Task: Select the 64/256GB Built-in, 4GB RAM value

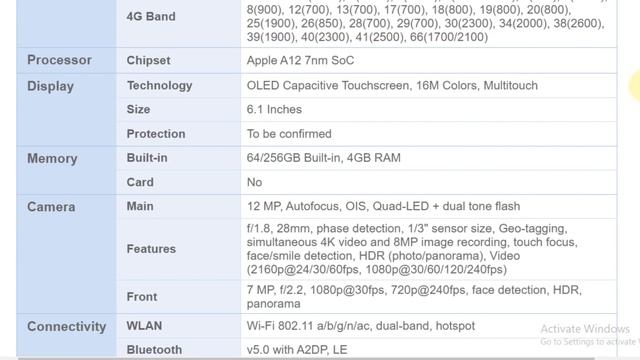Action: [x=323, y=158]
